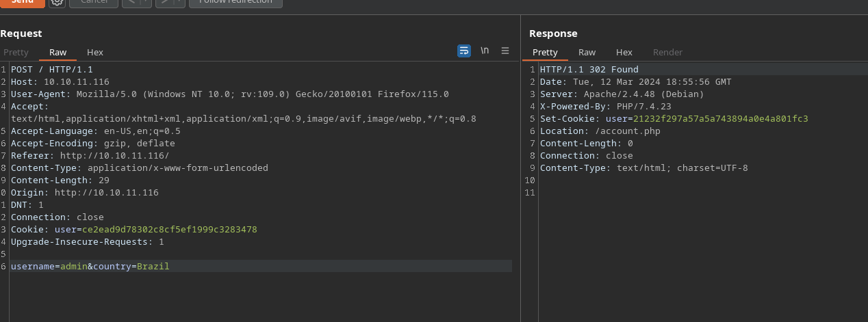
Task: Toggle word wrap icon in Request panel
Action: (464, 51)
